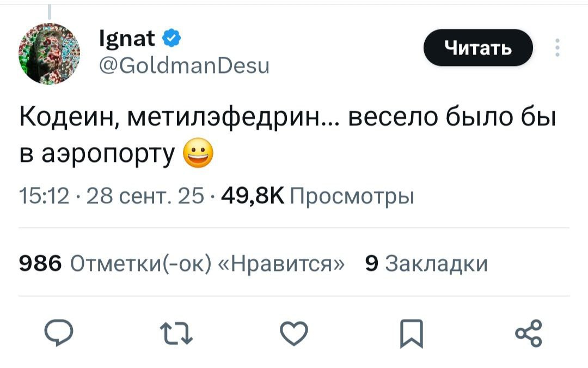The width and height of the screenshot is (588, 368).
Task: Click the display name Ignat
Action: [x=128, y=39]
